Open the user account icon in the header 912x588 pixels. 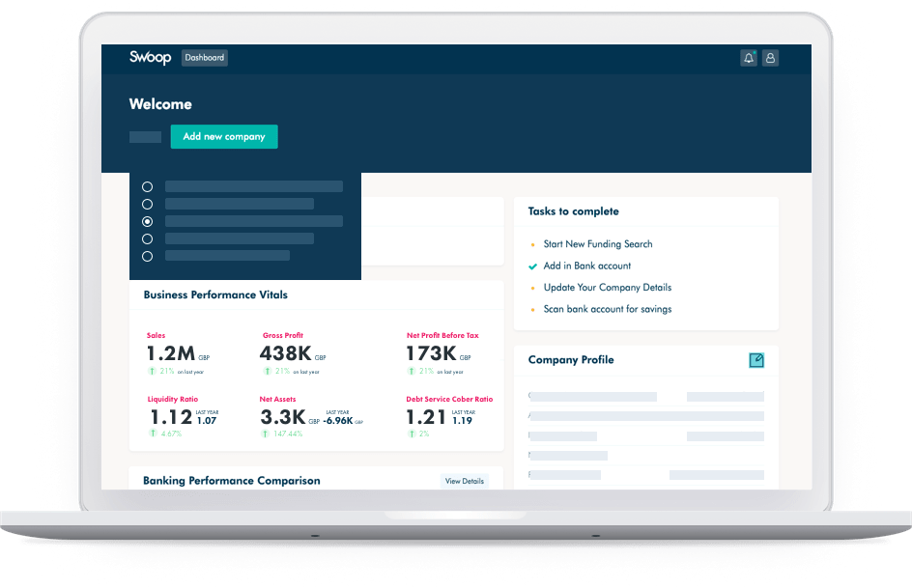click(770, 58)
